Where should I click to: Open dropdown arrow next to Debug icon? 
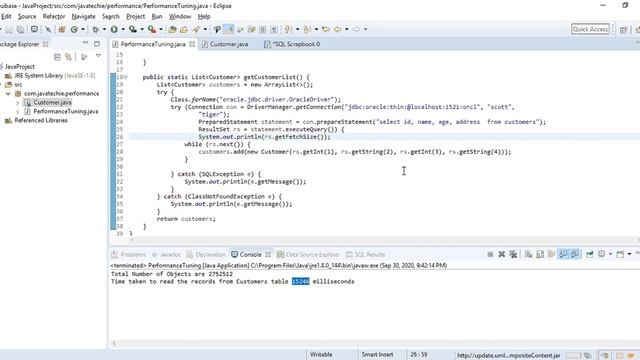point(104,29)
